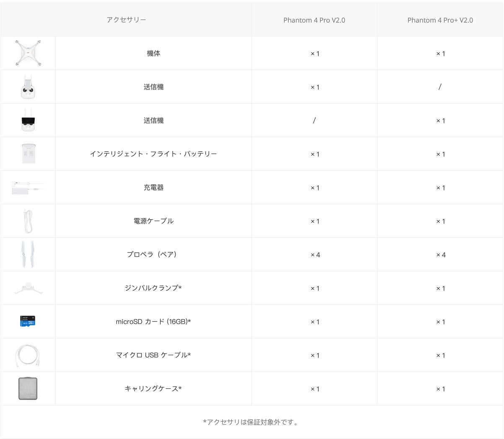Click the charger product image

pyautogui.click(x=28, y=187)
